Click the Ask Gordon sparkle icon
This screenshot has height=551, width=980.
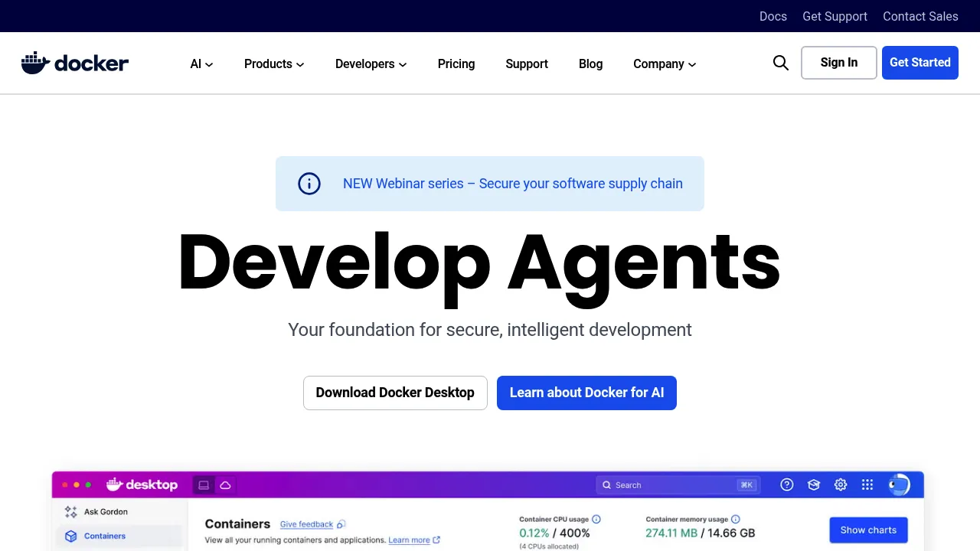tap(70, 512)
